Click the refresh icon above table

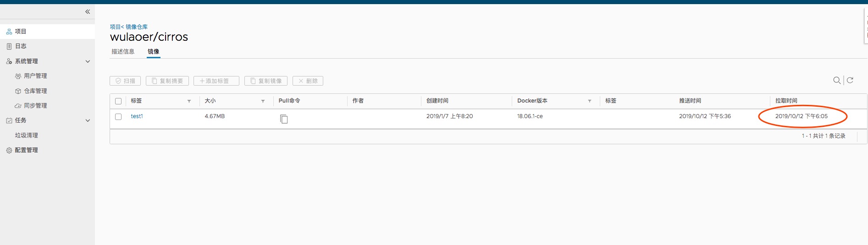(850, 81)
